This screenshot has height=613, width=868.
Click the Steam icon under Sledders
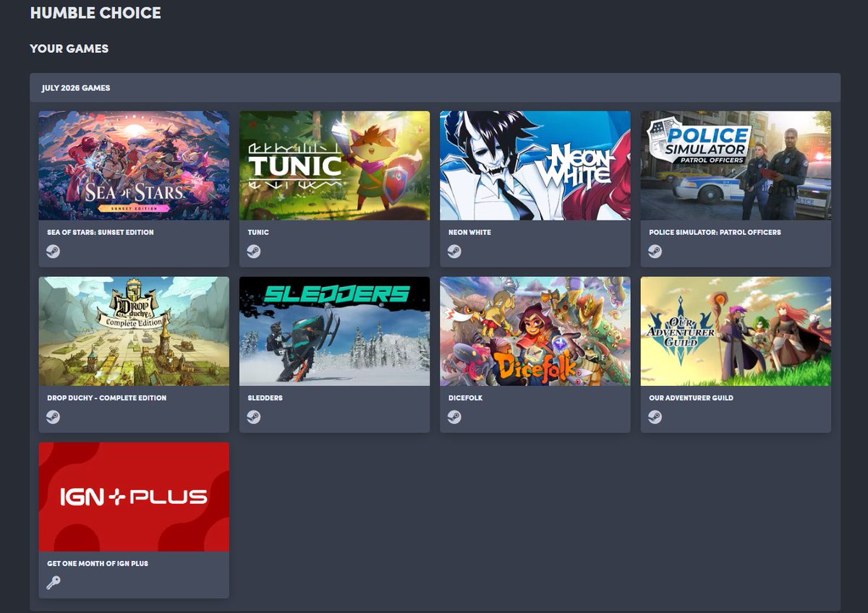(x=253, y=417)
